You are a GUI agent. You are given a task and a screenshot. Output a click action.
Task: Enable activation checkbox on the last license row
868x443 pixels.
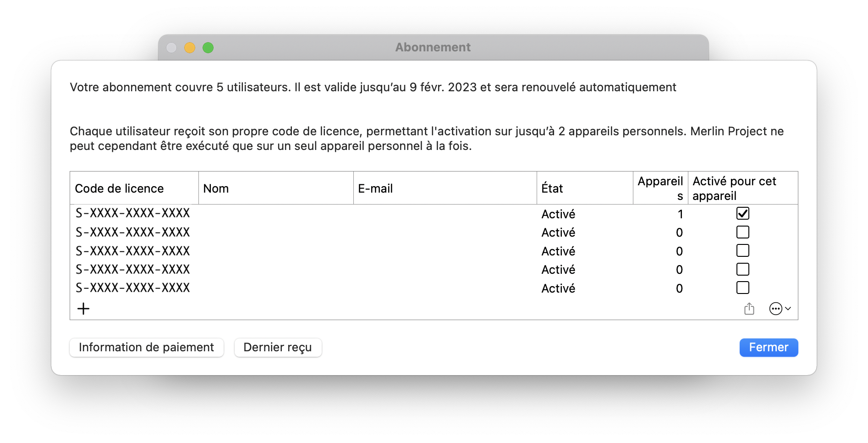click(743, 288)
